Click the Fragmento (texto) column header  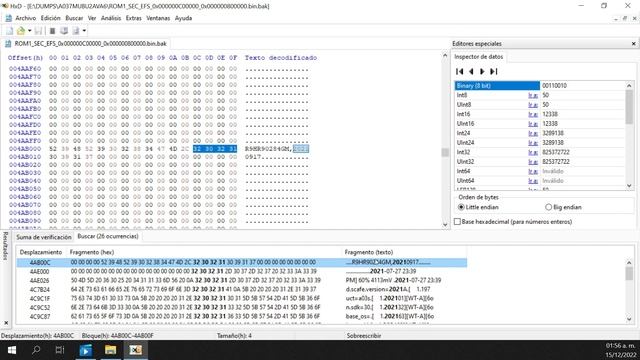pos(369,252)
